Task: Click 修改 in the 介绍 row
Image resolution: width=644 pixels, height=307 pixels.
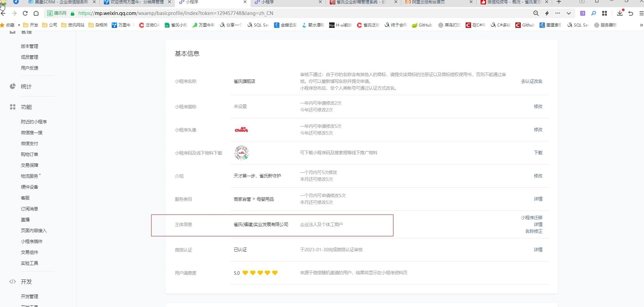Action: [x=538, y=176]
